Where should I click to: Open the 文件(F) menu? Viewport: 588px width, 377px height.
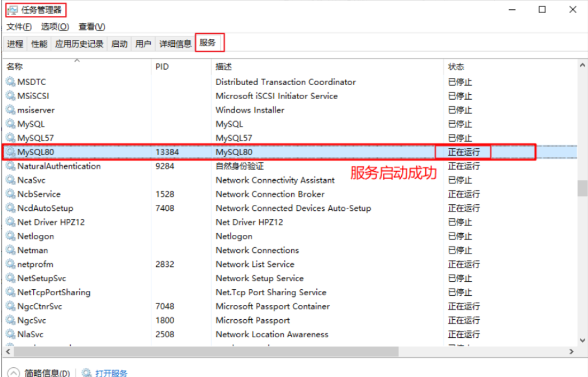pyautogui.click(x=19, y=27)
